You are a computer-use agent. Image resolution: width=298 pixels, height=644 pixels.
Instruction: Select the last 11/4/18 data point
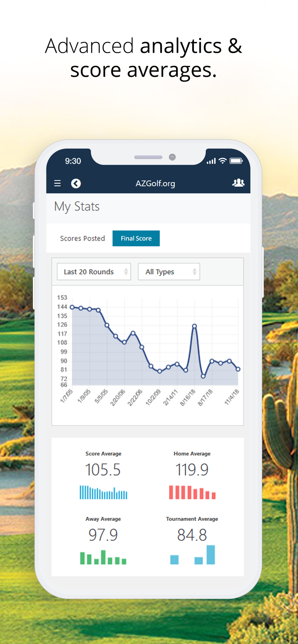[238, 369]
